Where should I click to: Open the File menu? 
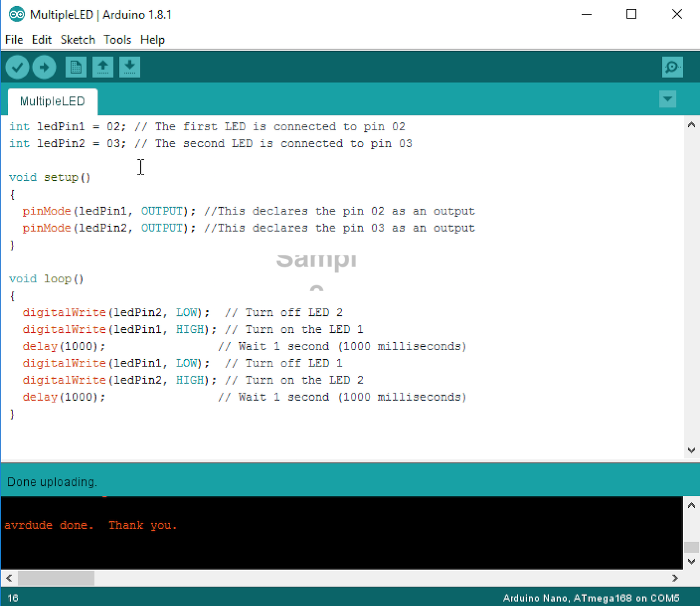pyautogui.click(x=14, y=39)
